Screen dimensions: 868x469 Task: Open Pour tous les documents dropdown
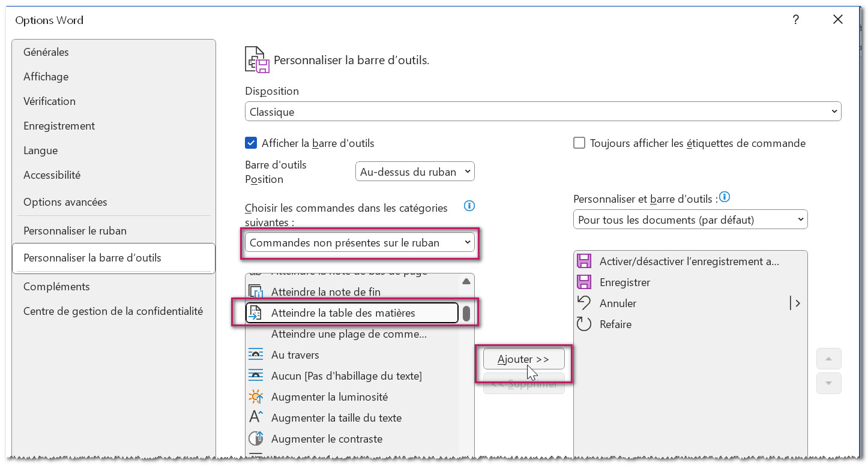(690, 220)
